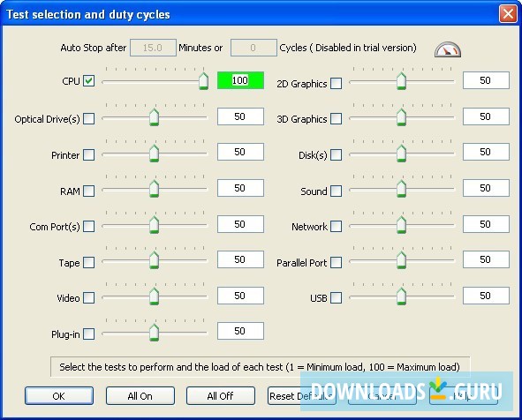522x420 pixels.
Task: Click the Sound load slider thumb
Action: coord(402,189)
